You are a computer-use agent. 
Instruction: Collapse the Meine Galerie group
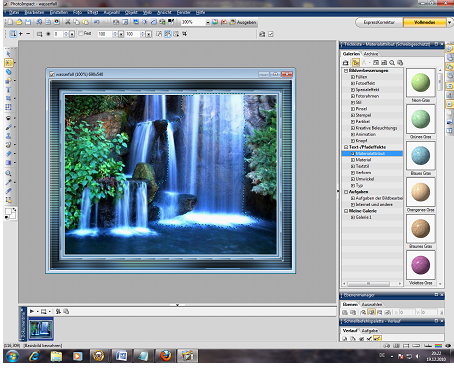tap(346, 211)
